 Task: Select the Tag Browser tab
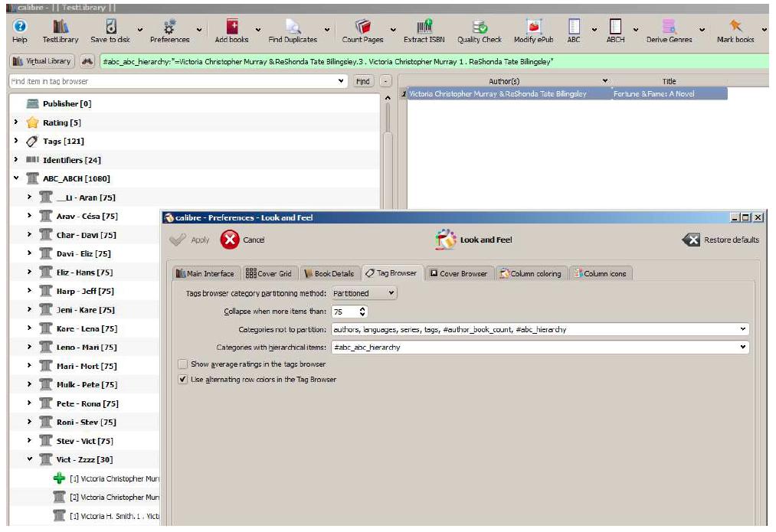tap(391, 273)
